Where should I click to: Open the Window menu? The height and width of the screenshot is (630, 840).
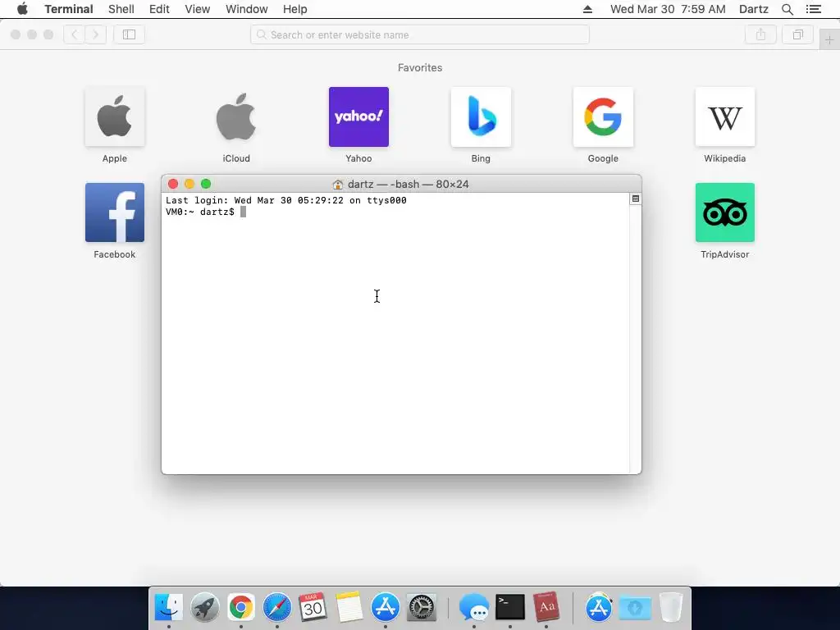[246, 9]
